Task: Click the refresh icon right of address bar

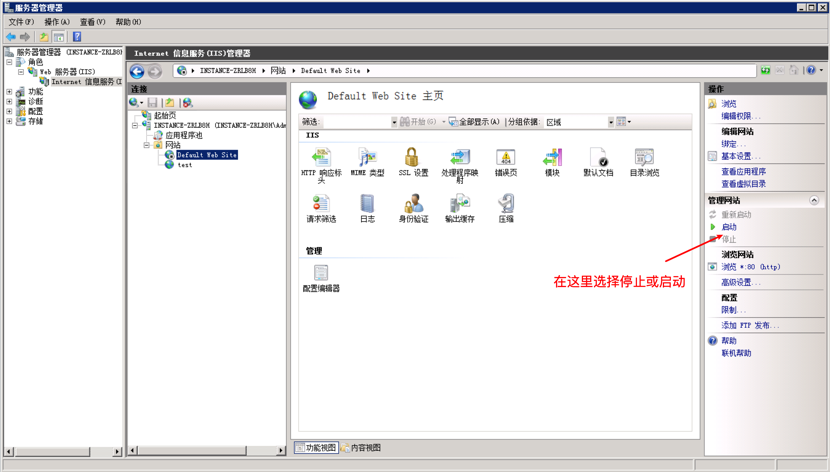Action: coord(765,70)
